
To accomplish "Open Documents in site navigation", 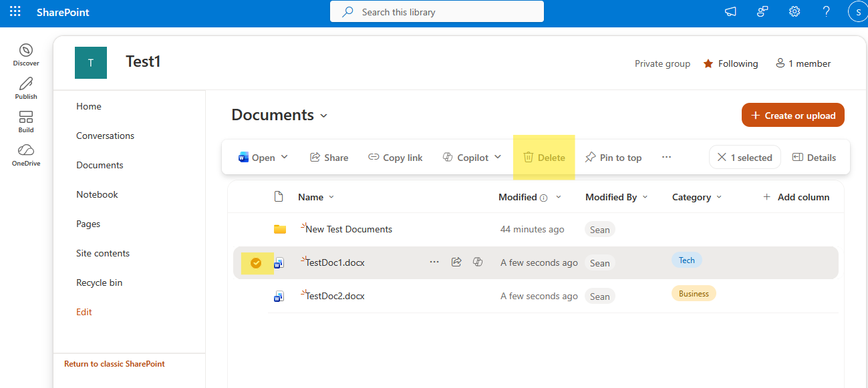I will pyautogui.click(x=100, y=165).
